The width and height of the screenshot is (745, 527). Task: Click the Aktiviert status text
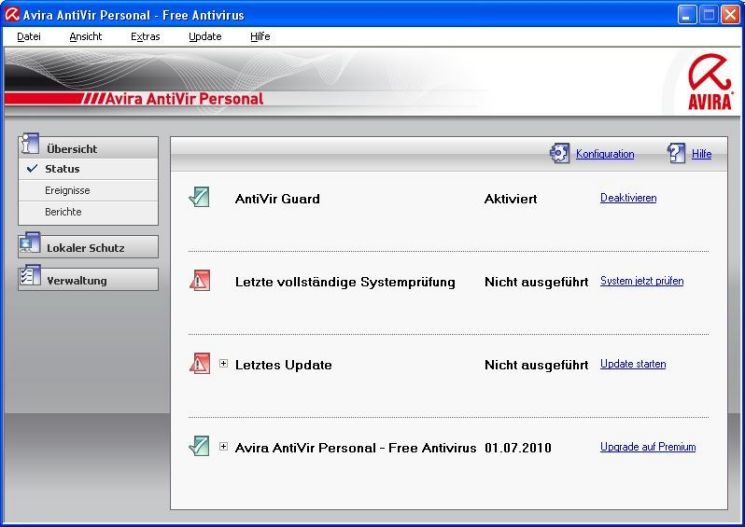[x=510, y=199]
